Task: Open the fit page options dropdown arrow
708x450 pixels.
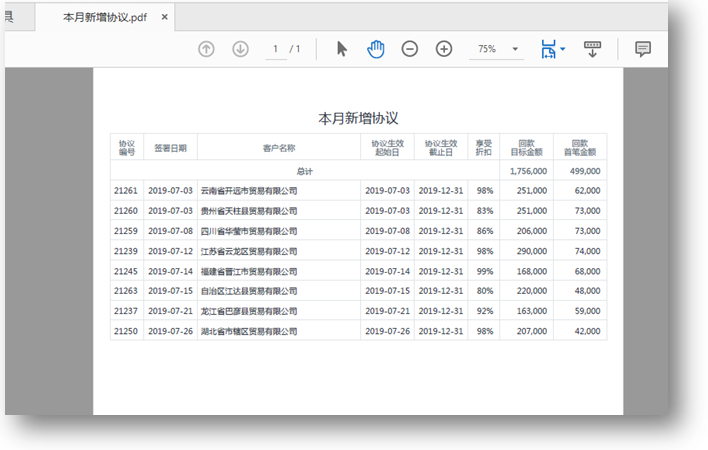Action: (x=563, y=49)
